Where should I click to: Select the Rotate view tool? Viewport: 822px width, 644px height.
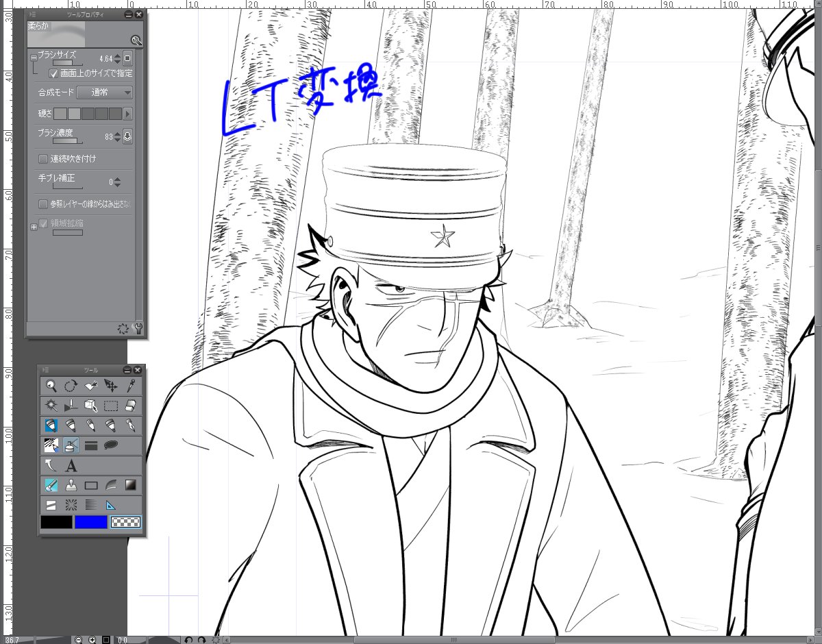tap(70, 385)
